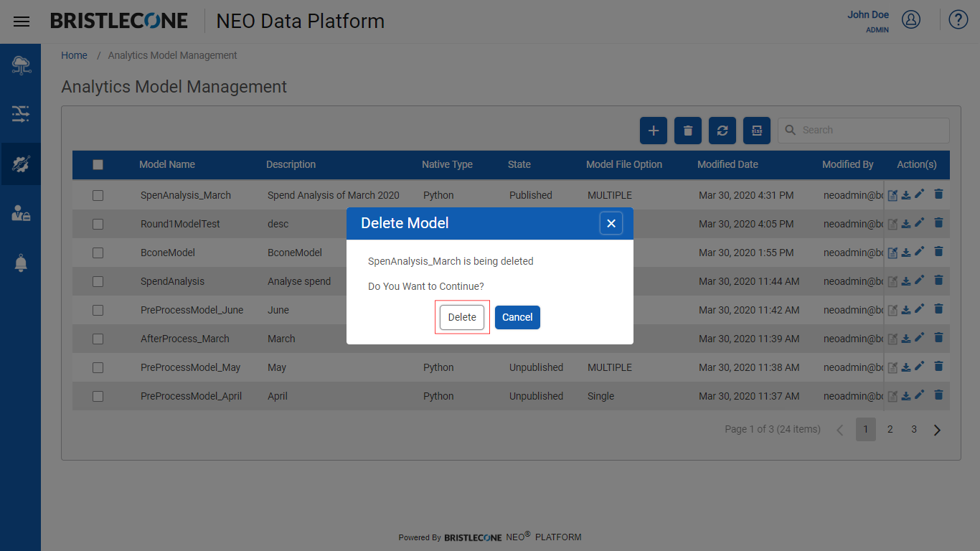Click the trash button in the table toolbar
Viewport: 980px width, 551px height.
pos(688,131)
